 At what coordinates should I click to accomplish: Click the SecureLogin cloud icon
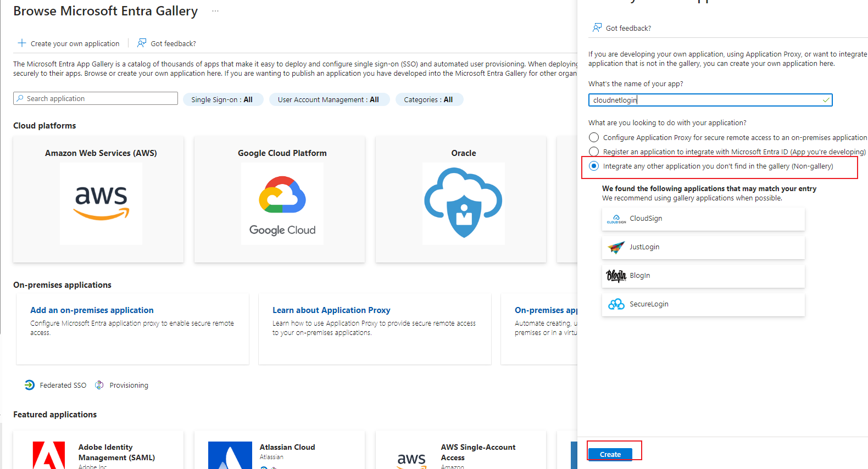(x=616, y=304)
